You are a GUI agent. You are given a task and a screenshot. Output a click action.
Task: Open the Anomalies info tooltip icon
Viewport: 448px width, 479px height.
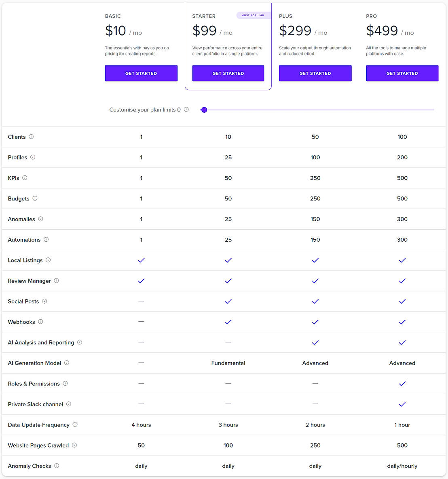tap(40, 219)
